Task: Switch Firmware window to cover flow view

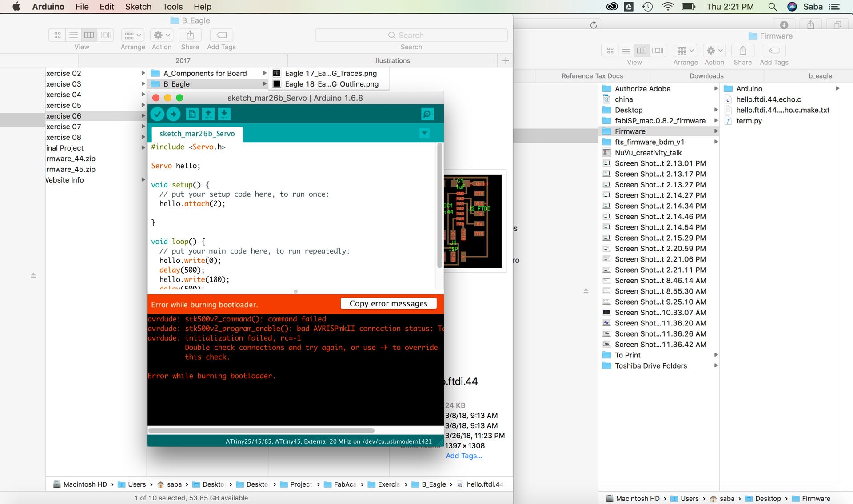Action: click(x=658, y=51)
